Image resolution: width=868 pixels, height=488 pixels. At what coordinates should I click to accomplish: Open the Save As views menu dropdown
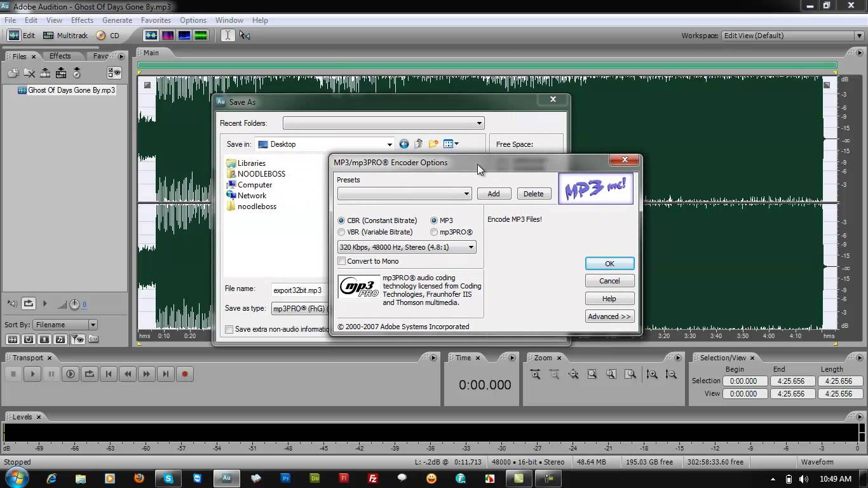point(451,144)
